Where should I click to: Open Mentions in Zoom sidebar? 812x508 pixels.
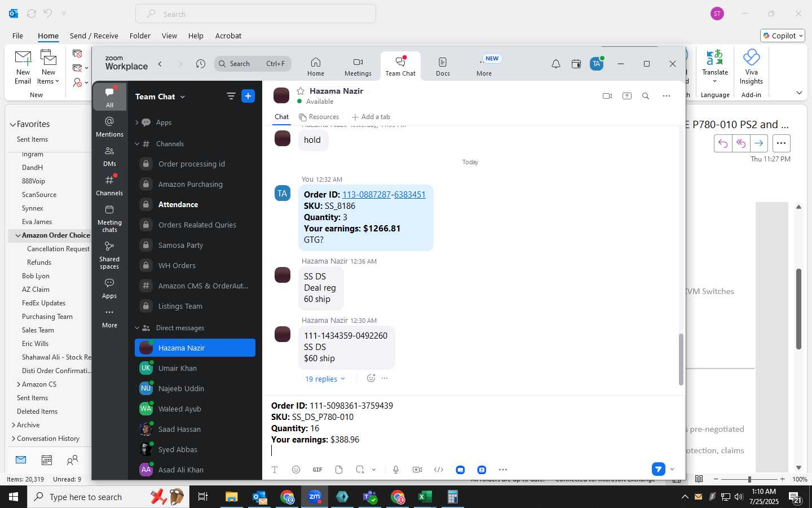(109, 127)
